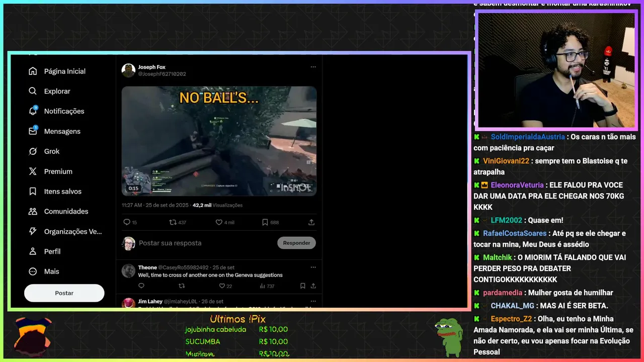644x362 pixels.
Task: Like the Joseph Fox post with 4 mil
Action: (x=219, y=222)
